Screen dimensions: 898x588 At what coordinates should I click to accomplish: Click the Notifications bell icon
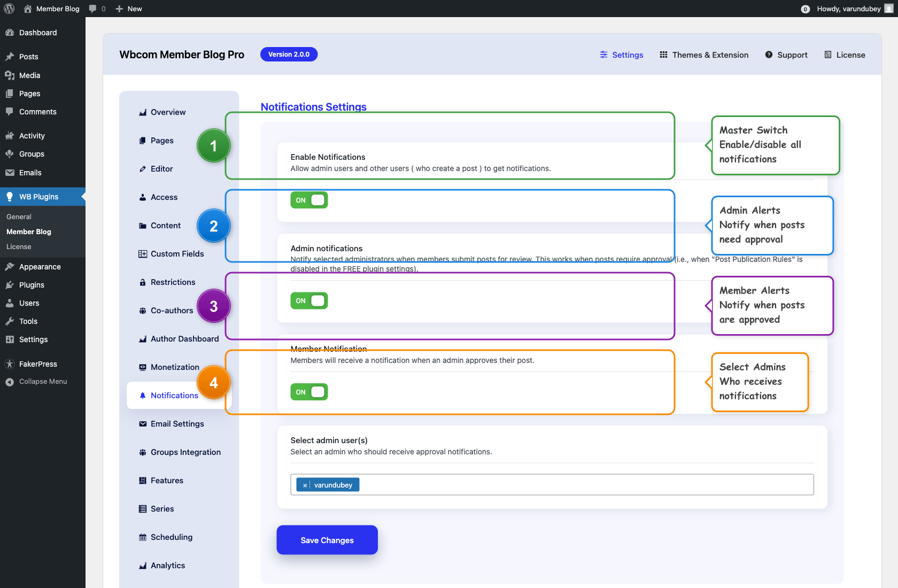point(143,396)
